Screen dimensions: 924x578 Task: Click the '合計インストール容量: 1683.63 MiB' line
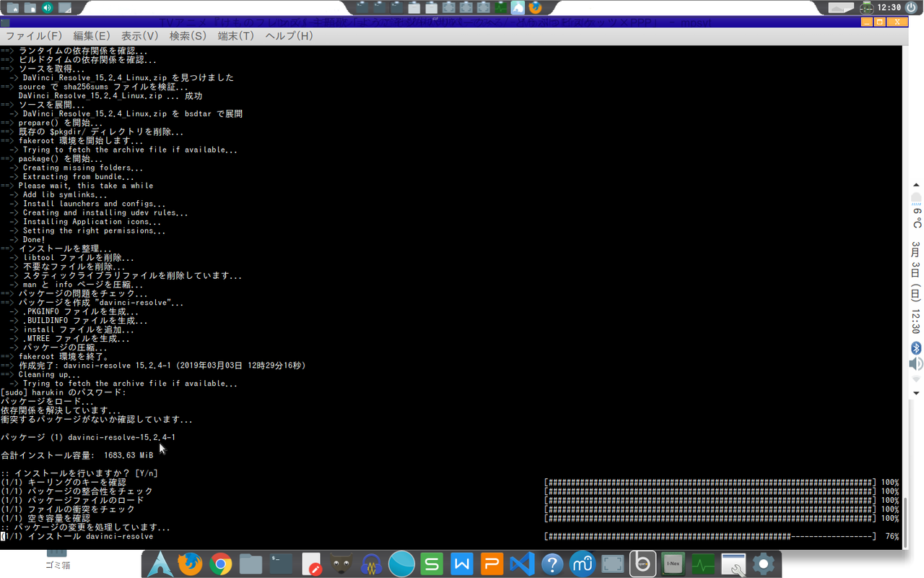tap(77, 455)
